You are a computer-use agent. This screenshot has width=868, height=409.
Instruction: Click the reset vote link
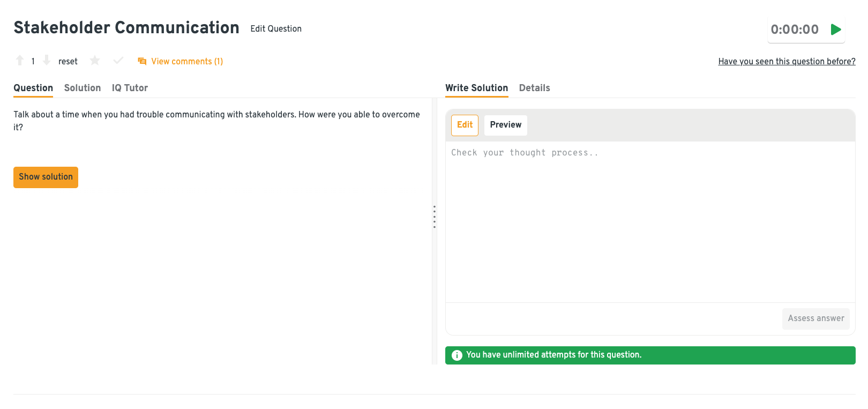[x=68, y=62]
